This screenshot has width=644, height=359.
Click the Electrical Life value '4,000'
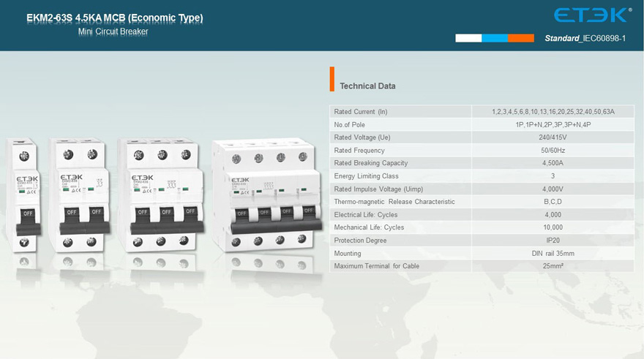[x=553, y=215]
